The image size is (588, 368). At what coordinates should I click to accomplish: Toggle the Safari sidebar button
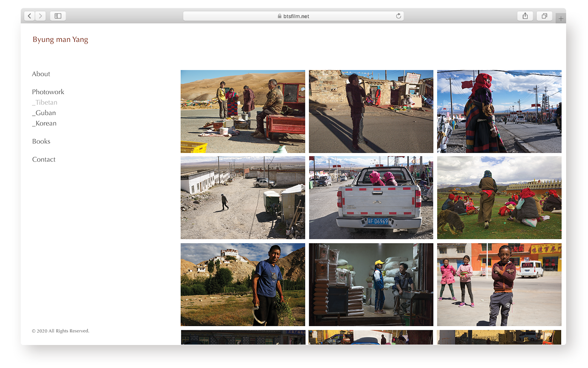[x=58, y=16]
